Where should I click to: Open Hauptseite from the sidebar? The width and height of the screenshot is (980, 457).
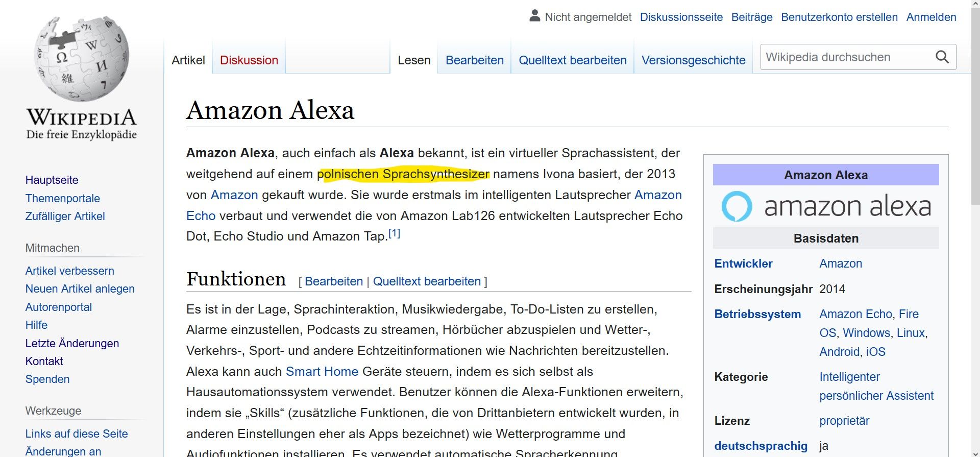point(52,180)
